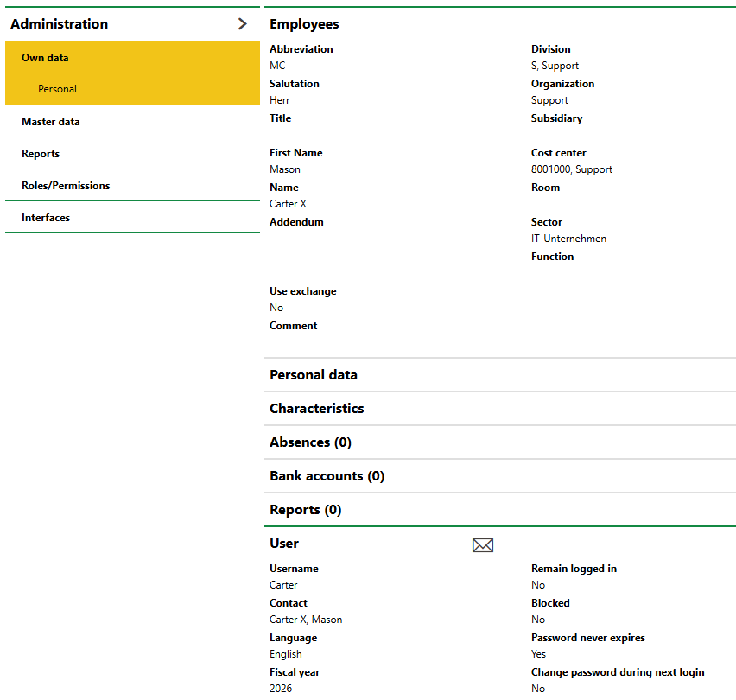
Task: Click the Sector field label
Action: click(546, 221)
